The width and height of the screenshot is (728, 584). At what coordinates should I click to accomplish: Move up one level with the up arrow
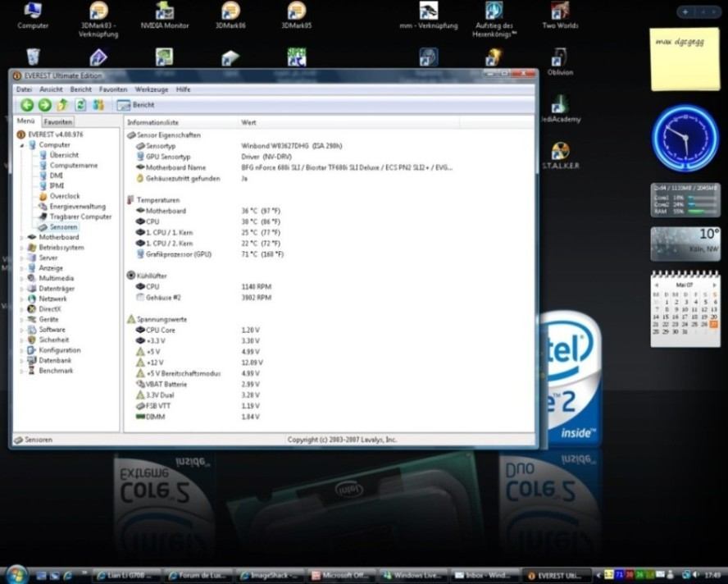(x=62, y=105)
